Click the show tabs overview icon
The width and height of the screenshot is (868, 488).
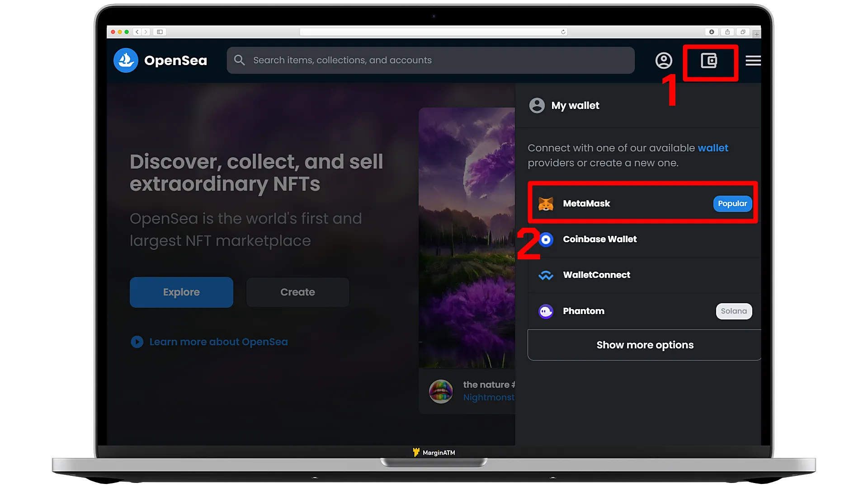[x=743, y=32]
